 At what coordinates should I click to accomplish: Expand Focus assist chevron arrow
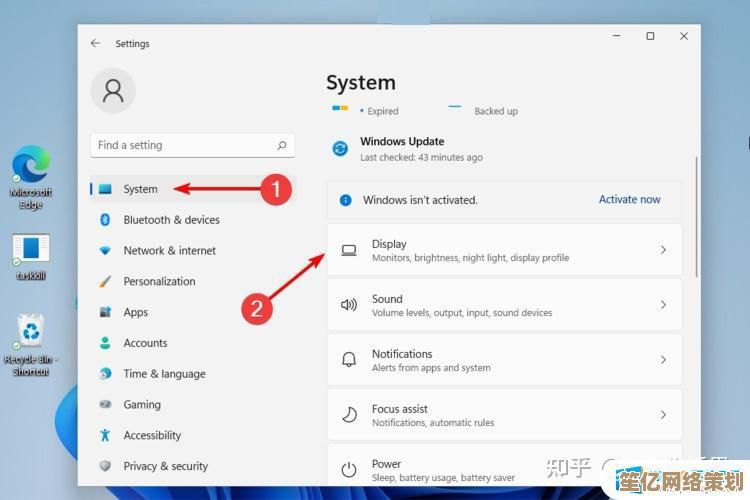(x=663, y=415)
